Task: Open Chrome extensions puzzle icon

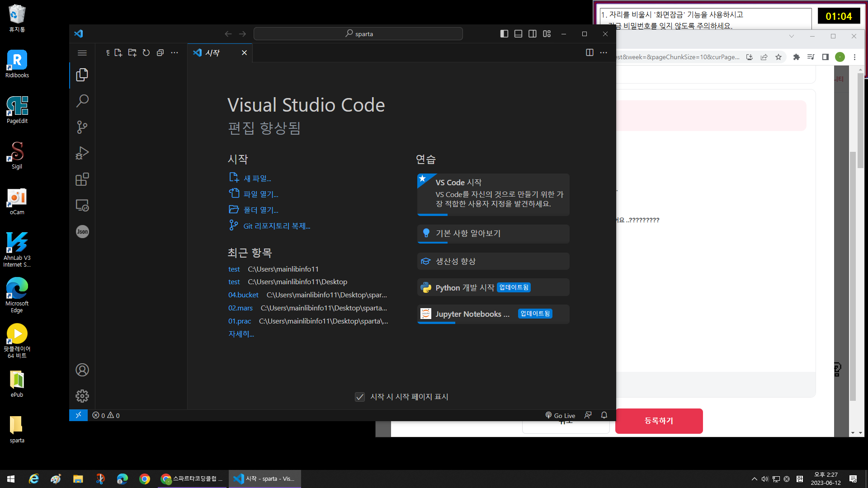Action: coord(797,57)
